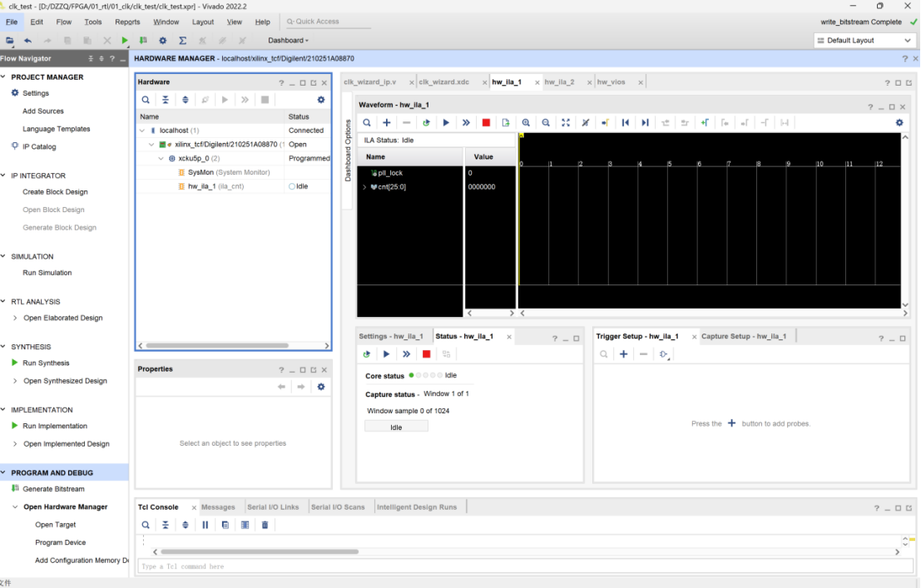Screen dimensions: 921x588
Task: Search in Waveform hw_ila_1 toolbar
Action: pos(367,123)
